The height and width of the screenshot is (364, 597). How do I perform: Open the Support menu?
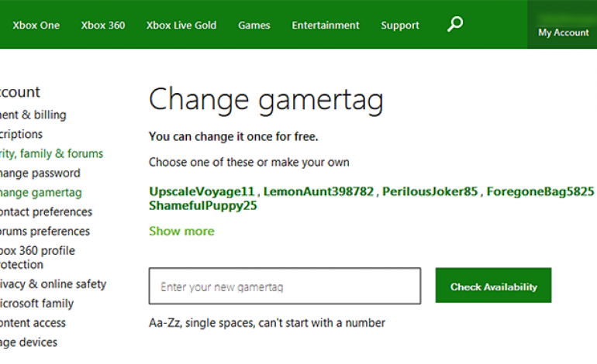point(400,25)
